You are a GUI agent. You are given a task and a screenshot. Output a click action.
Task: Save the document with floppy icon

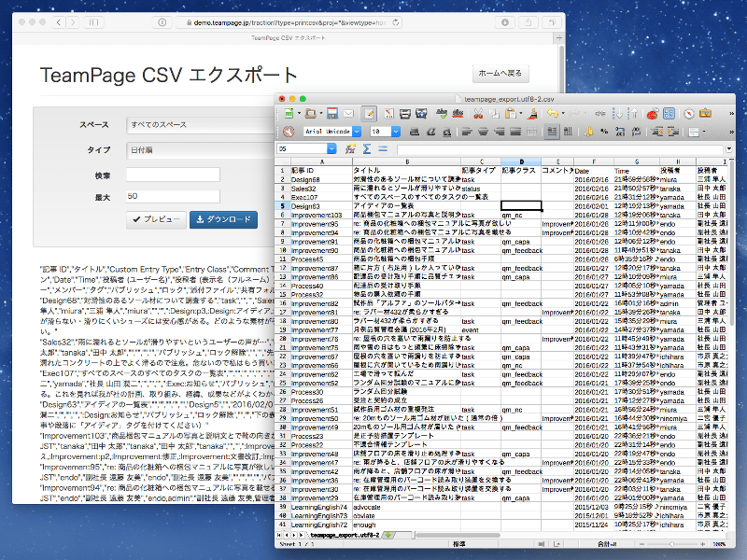click(332, 113)
